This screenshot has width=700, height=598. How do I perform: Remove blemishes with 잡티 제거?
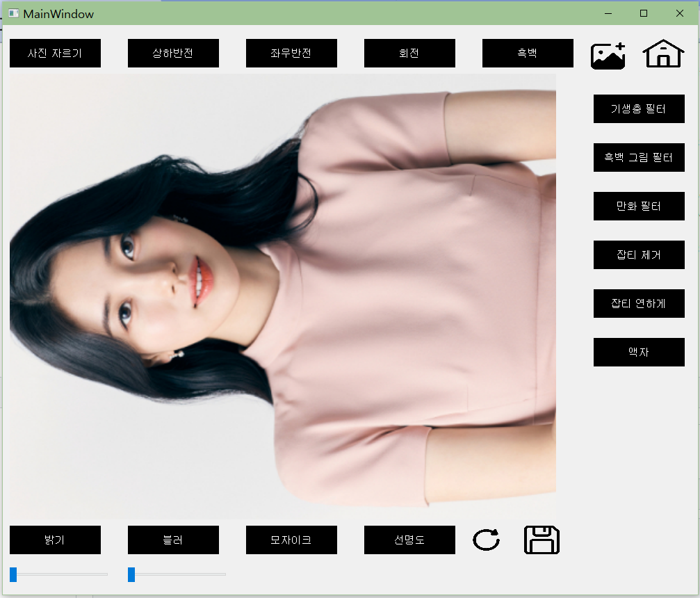click(639, 254)
